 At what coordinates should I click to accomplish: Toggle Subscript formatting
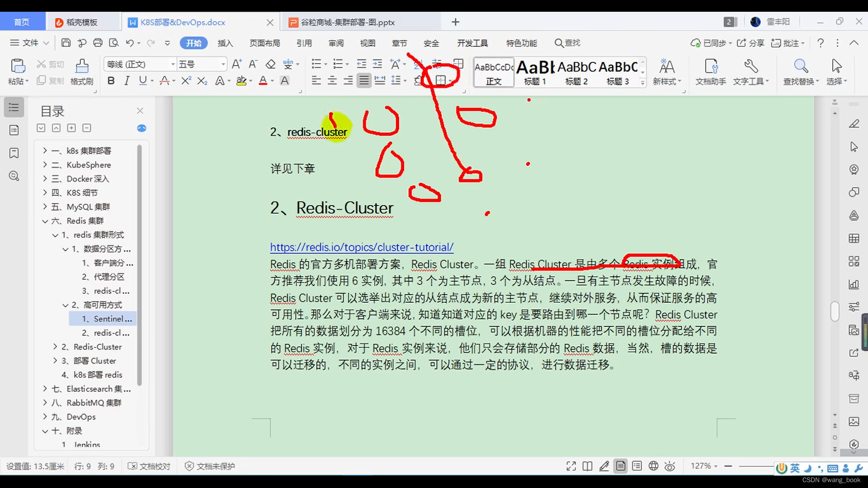click(x=203, y=81)
